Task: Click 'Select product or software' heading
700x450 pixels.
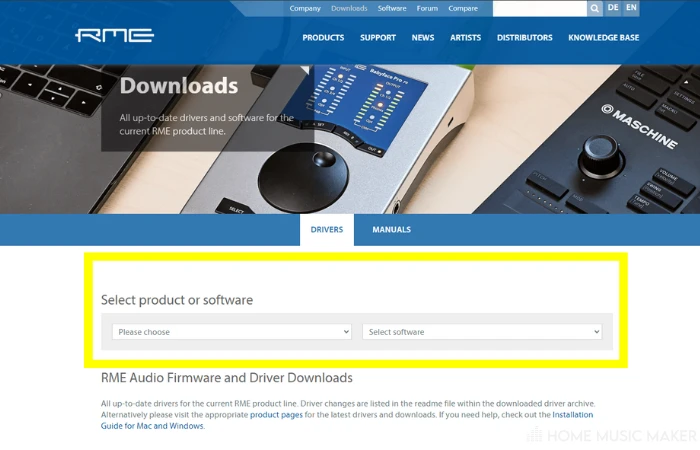Action: pos(177,300)
